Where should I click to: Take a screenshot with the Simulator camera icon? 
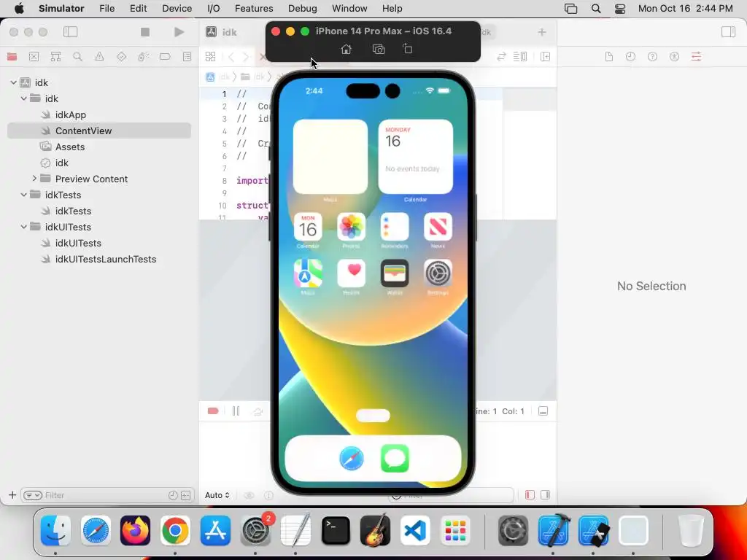click(x=379, y=49)
